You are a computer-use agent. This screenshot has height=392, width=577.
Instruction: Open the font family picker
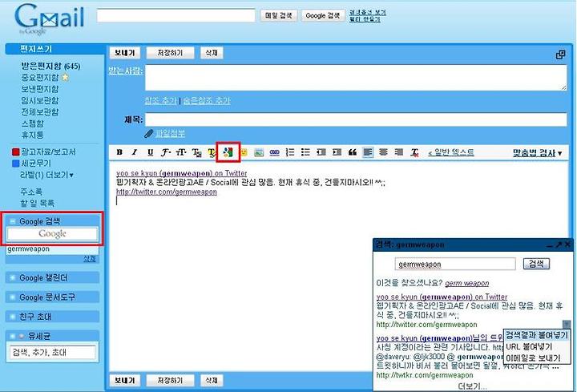pos(166,152)
